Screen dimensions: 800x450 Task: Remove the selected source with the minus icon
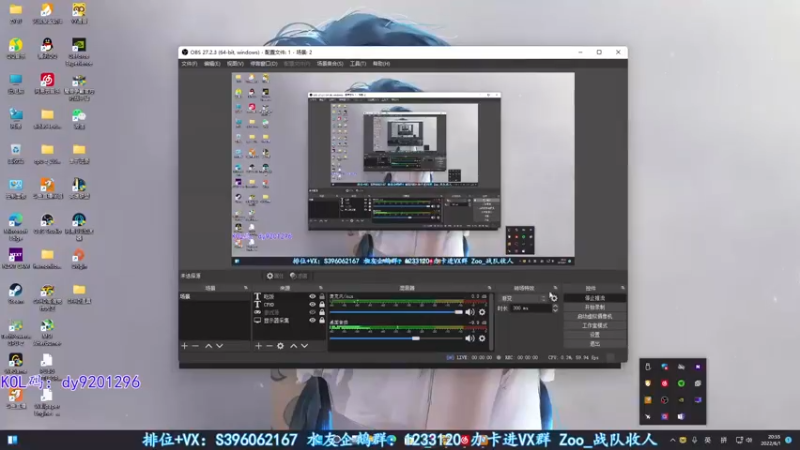pos(269,346)
